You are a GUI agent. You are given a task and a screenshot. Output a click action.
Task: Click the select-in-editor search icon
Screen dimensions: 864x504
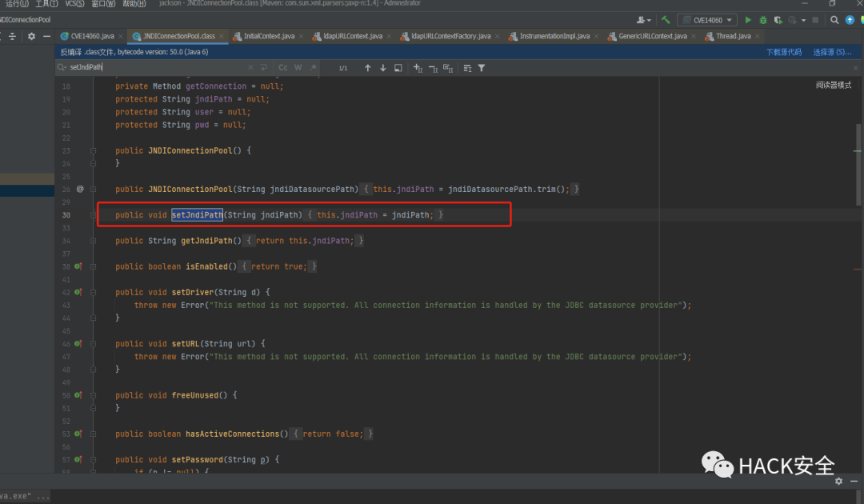(x=398, y=68)
